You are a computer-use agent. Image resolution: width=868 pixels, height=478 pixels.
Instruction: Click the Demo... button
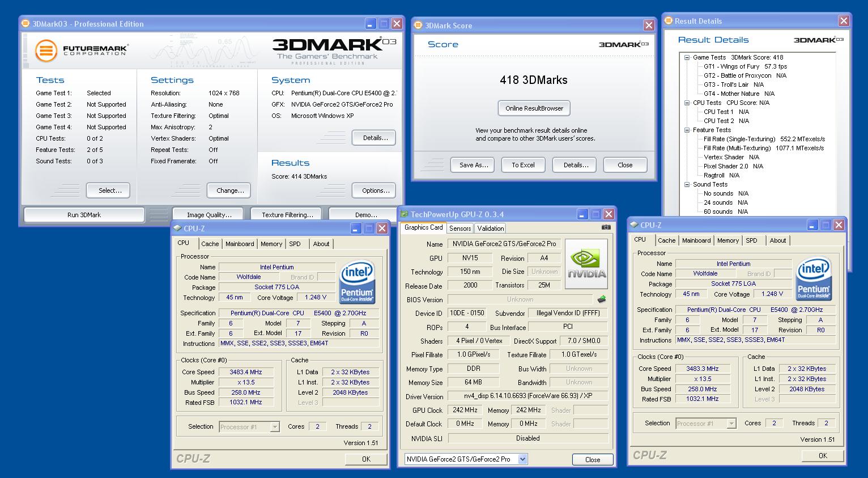pos(365,215)
